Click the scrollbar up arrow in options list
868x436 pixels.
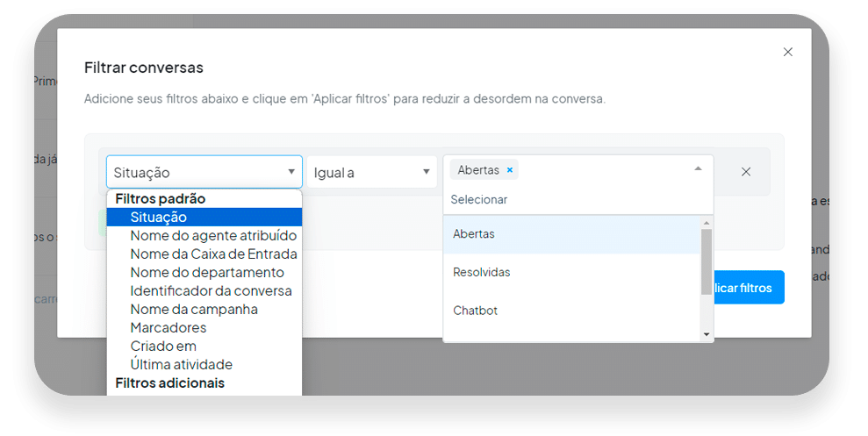(706, 223)
